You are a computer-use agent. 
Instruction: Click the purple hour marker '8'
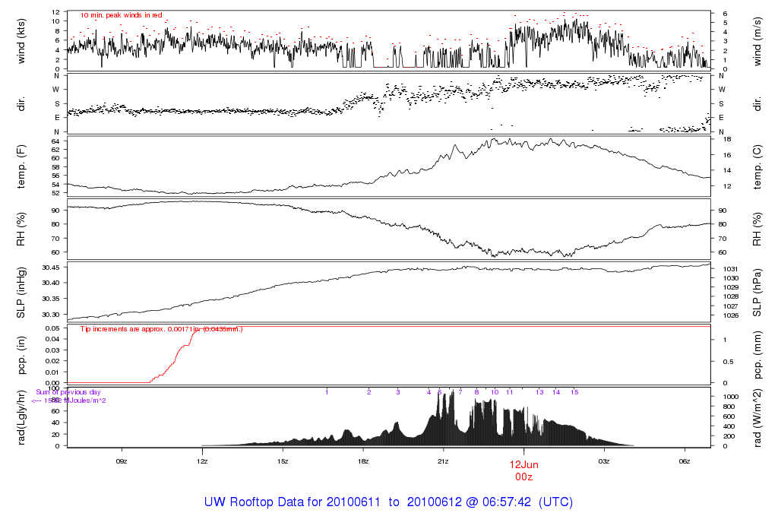coord(477,392)
